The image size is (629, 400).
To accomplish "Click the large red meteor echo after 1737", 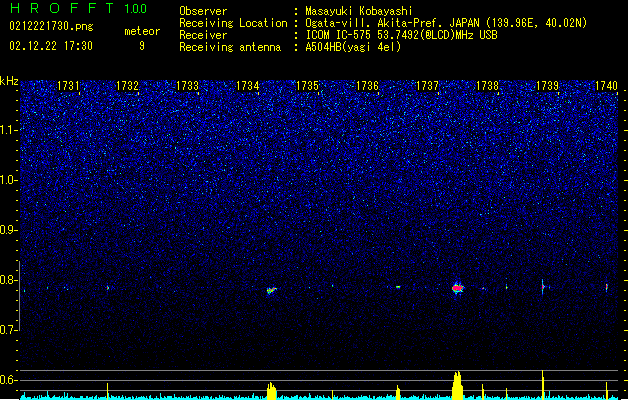I will pyautogui.click(x=457, y=288).
